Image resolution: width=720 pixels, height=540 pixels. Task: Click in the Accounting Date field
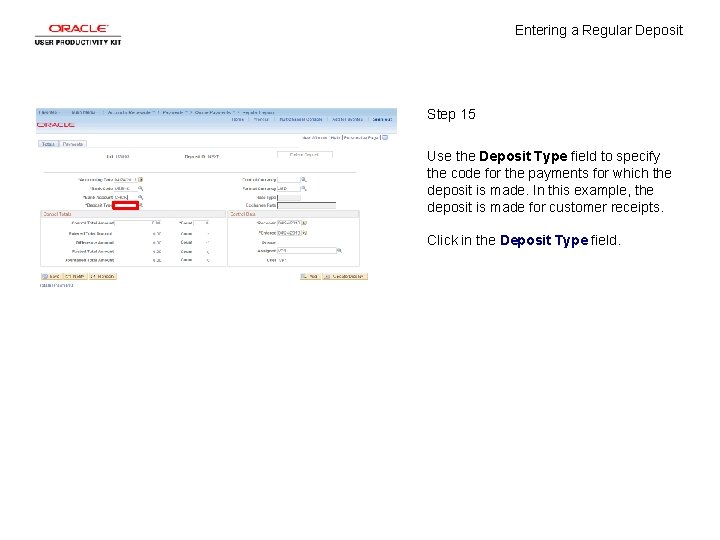(x=126, y=180)
